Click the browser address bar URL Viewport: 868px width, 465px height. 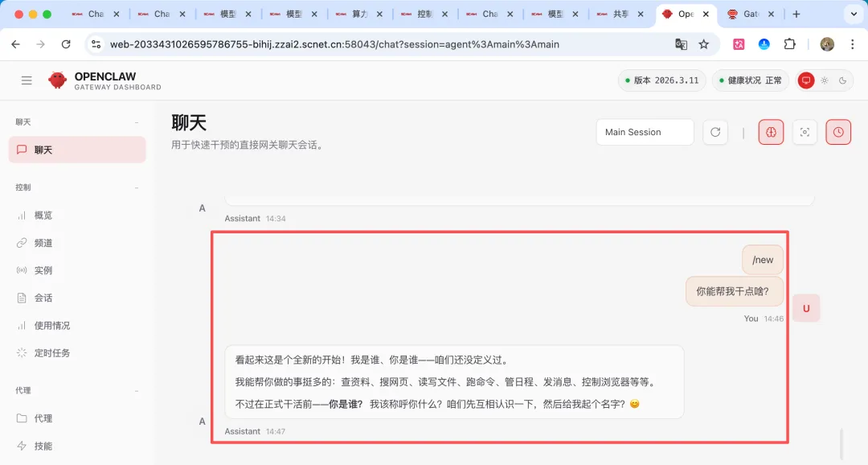point(334,44)
